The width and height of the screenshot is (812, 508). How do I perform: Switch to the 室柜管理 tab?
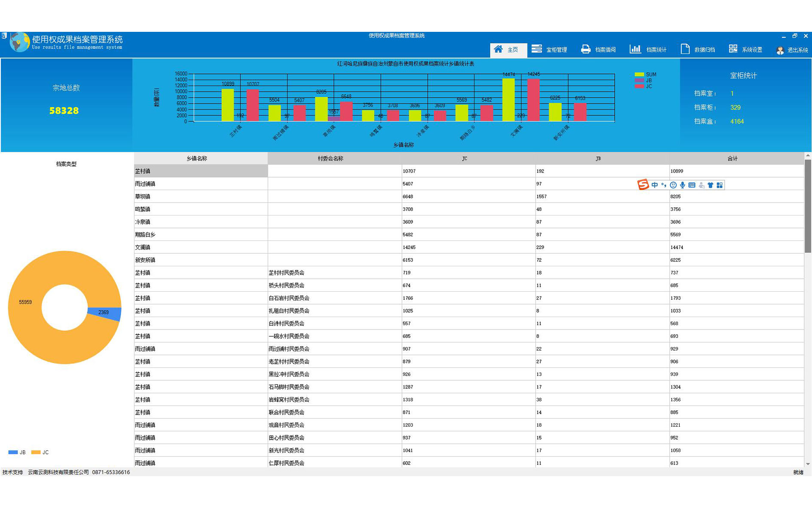point(549,50)
